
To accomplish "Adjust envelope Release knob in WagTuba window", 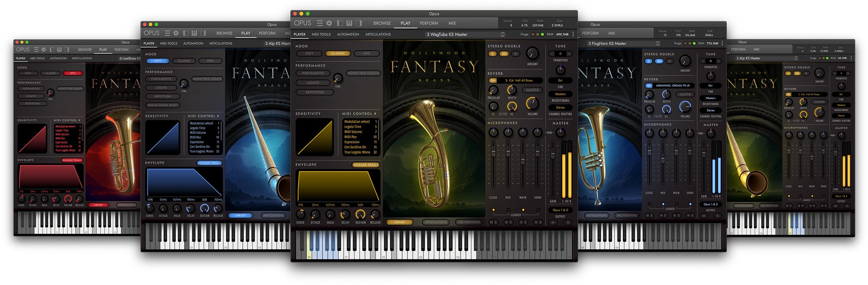I will point(375,214).
